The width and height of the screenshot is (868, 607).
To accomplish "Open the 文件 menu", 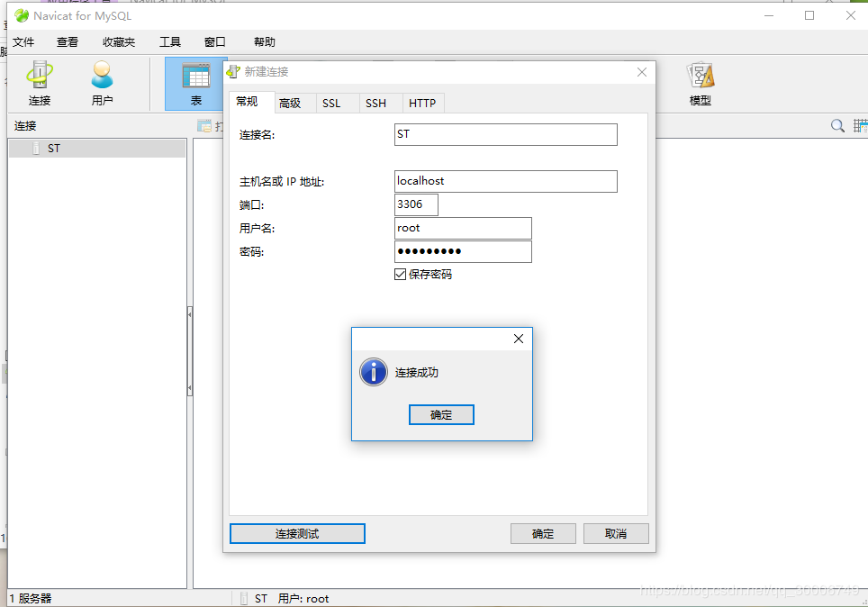I will click(23, 42).
